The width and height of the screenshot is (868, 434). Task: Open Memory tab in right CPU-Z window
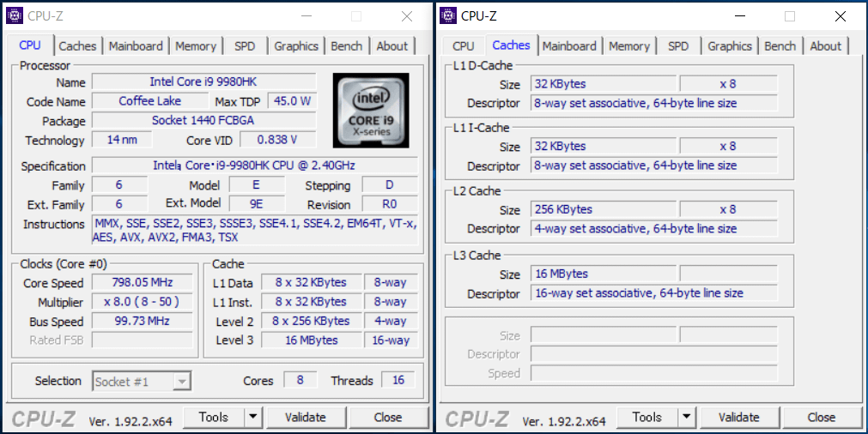pos(628,46)
